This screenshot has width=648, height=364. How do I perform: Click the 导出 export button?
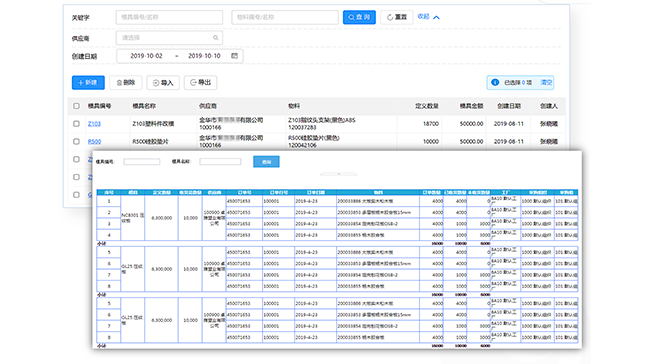click(x=200, y=83)
